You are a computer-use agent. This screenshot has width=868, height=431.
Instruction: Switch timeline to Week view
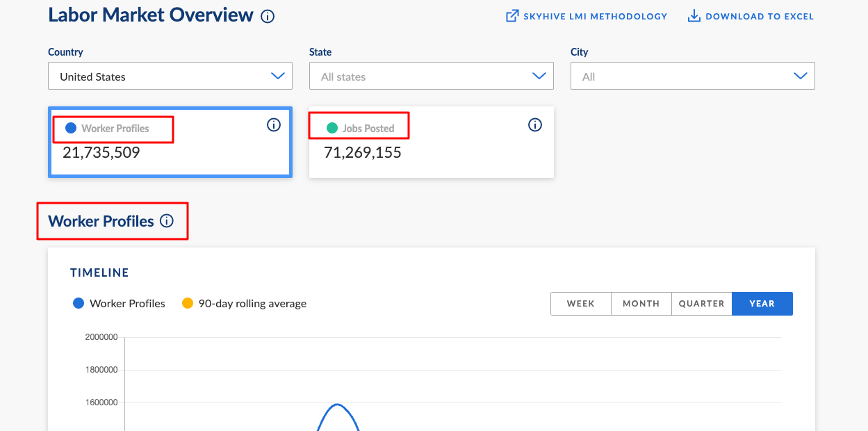click(x=580, y=304)
